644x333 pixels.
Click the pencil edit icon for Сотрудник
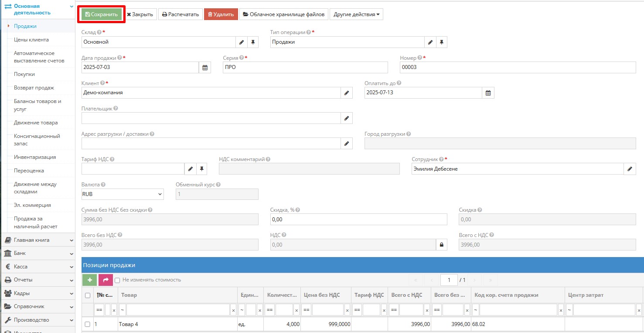[x=630, y=169]
